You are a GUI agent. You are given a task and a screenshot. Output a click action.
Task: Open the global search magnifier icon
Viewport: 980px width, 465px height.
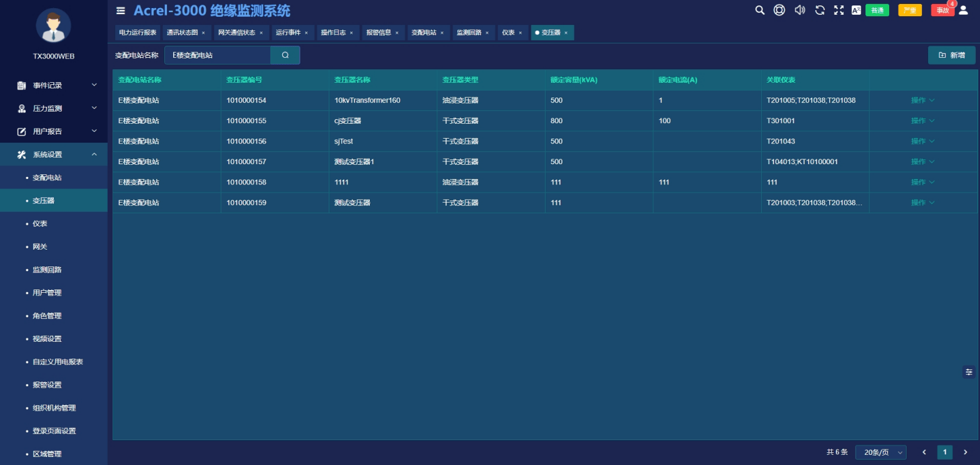(760, 10)
